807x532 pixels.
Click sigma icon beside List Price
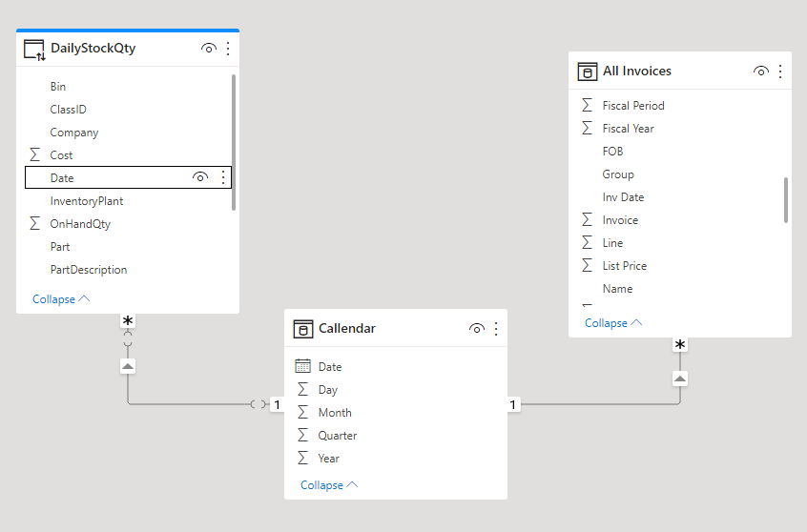pyautogui.click(x=588, y=265)
